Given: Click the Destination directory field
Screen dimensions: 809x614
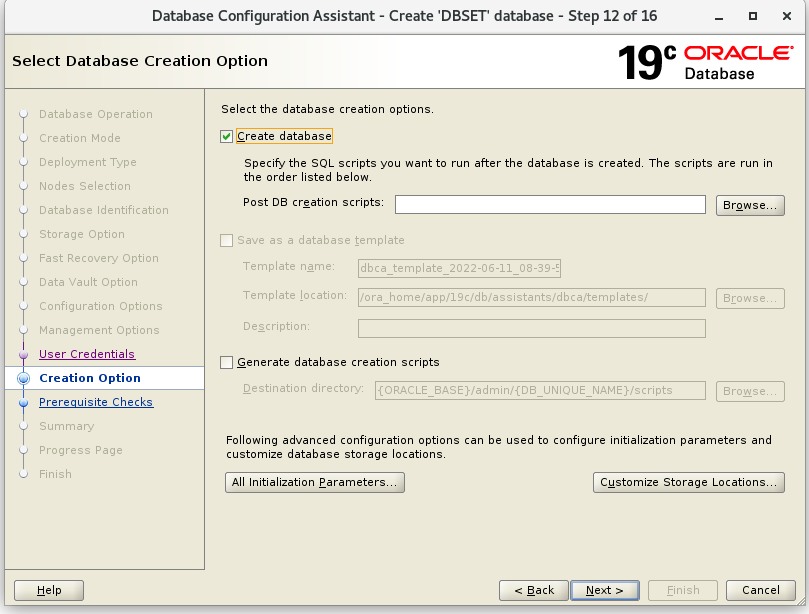Looking at the screenshot, I should (x=540, y=390).
